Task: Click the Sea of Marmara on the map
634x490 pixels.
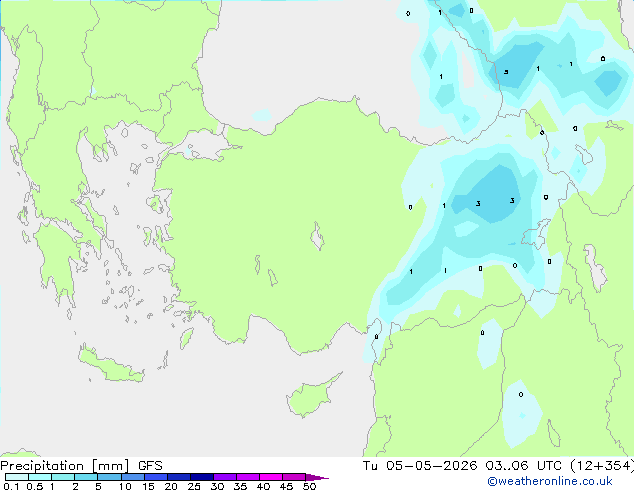Action: tap(204, 144)
